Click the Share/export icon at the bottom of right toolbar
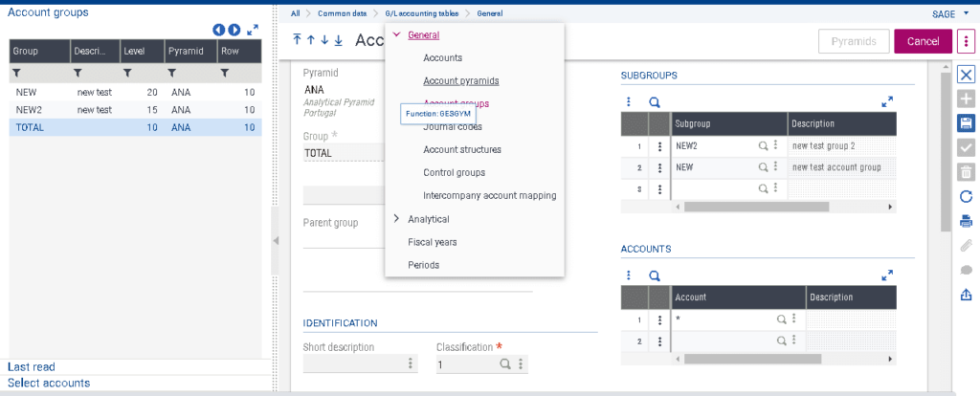This screenshot has height=396, width=980. click(966, 295)
